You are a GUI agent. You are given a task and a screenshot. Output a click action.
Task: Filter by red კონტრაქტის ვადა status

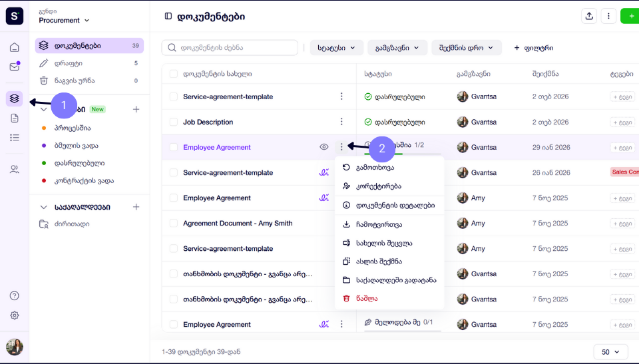79,180
